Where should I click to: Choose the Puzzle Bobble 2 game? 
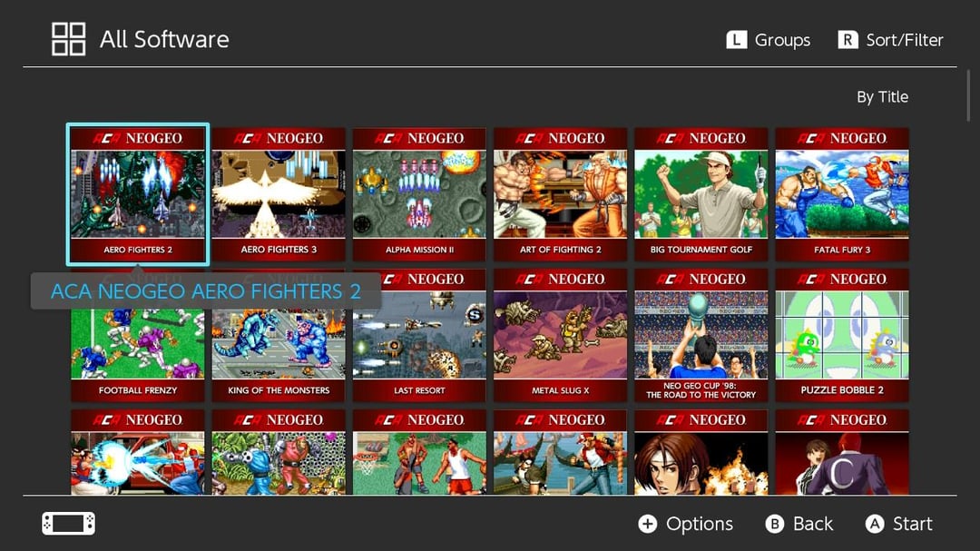pos(842,335)
